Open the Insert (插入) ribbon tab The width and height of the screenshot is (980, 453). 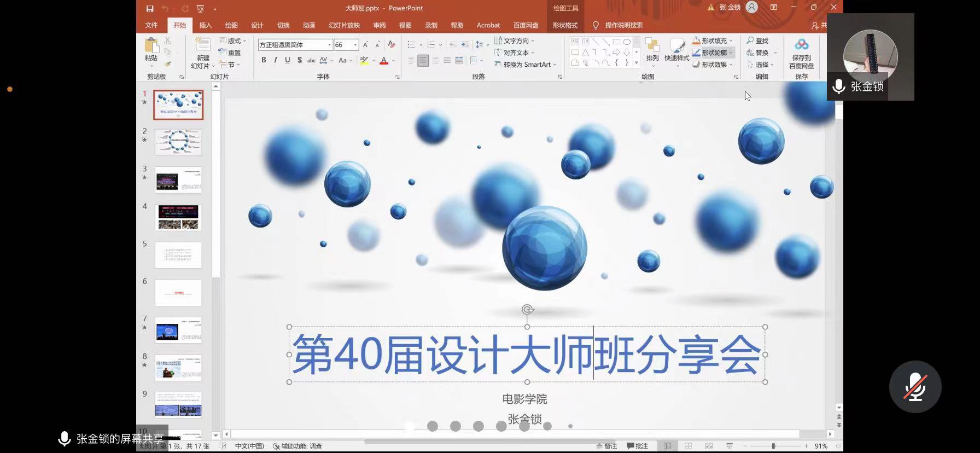click(x=206, y=25)
